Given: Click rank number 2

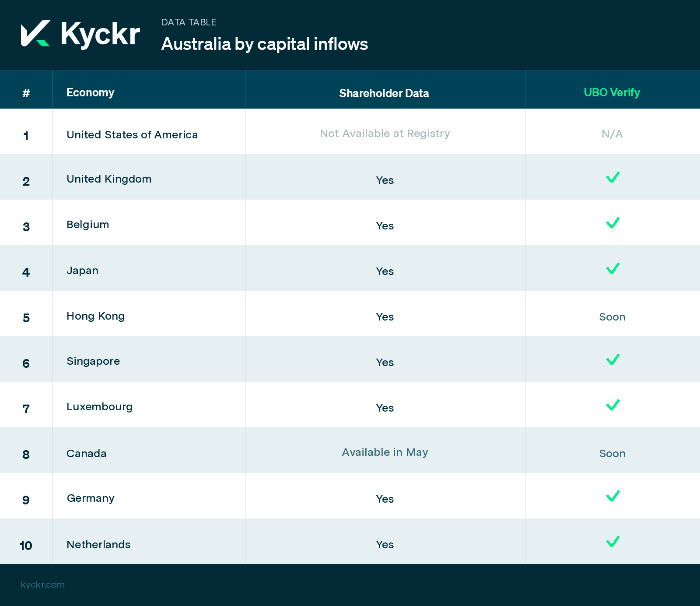Looking at the screenshot, I should [26, 181].
